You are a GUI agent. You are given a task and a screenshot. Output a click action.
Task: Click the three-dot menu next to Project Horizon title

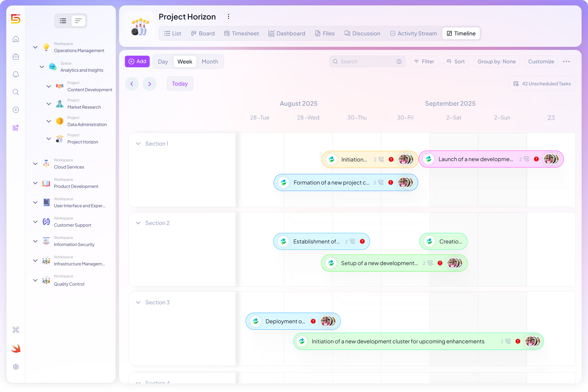coord(228,17)
